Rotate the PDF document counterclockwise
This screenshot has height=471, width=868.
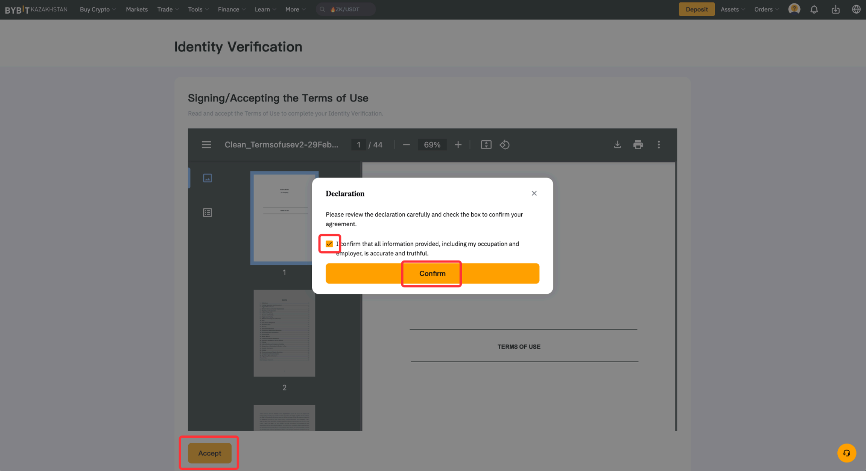click(x=505, y=145)
